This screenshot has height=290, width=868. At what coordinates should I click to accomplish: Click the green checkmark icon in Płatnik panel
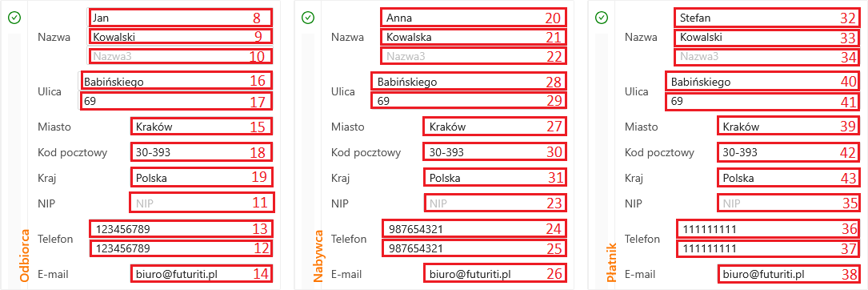(601, 18)
